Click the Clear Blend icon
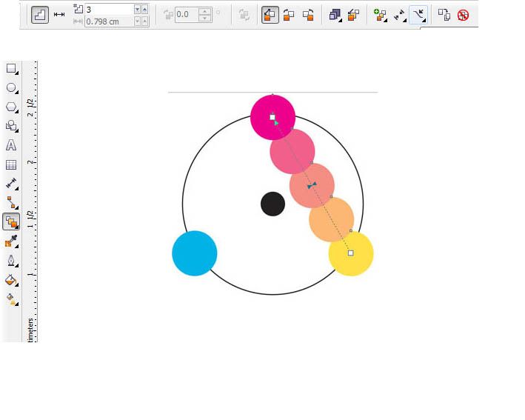The width and height of the screenshot is (525, 420). (x=463, y=14)
